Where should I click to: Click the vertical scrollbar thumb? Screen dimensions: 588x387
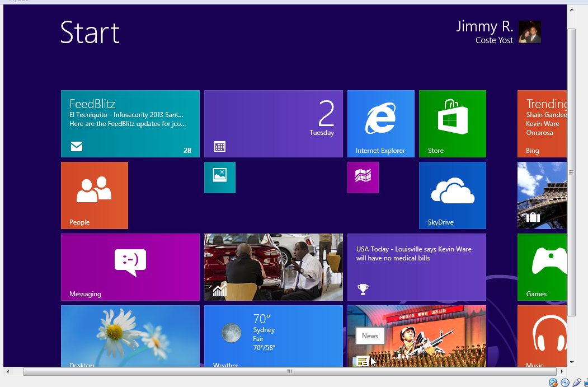pos(572,172)
